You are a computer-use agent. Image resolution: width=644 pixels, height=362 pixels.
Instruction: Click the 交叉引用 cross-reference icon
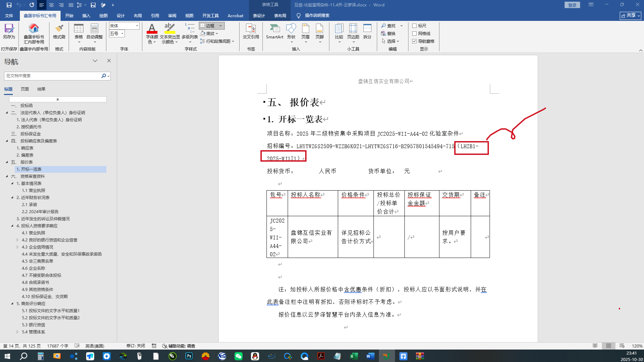click(x=251, y=31)
